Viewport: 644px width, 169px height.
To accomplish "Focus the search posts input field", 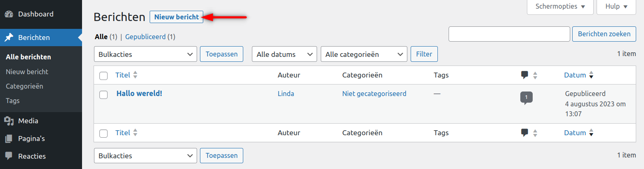I will click(509, 34).
